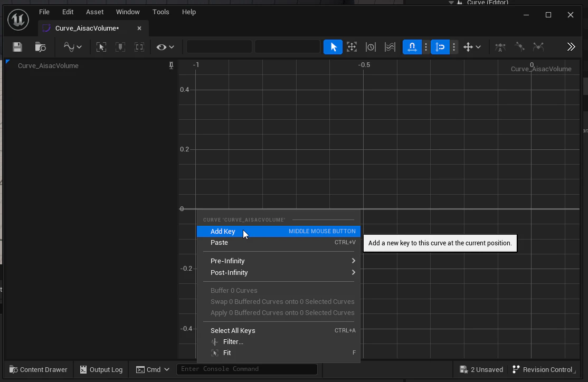Activate the arrow Select tool
The image size is (588, 382).
[333, 47]
